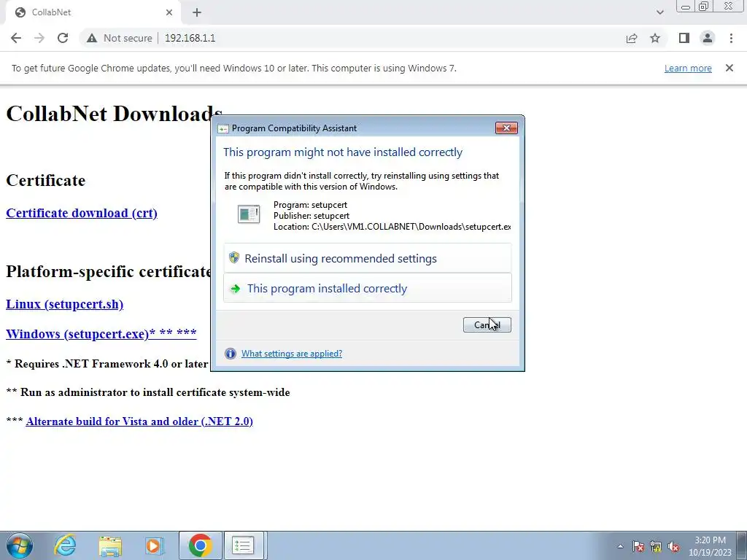Open the side panel icon

(684, 38)
